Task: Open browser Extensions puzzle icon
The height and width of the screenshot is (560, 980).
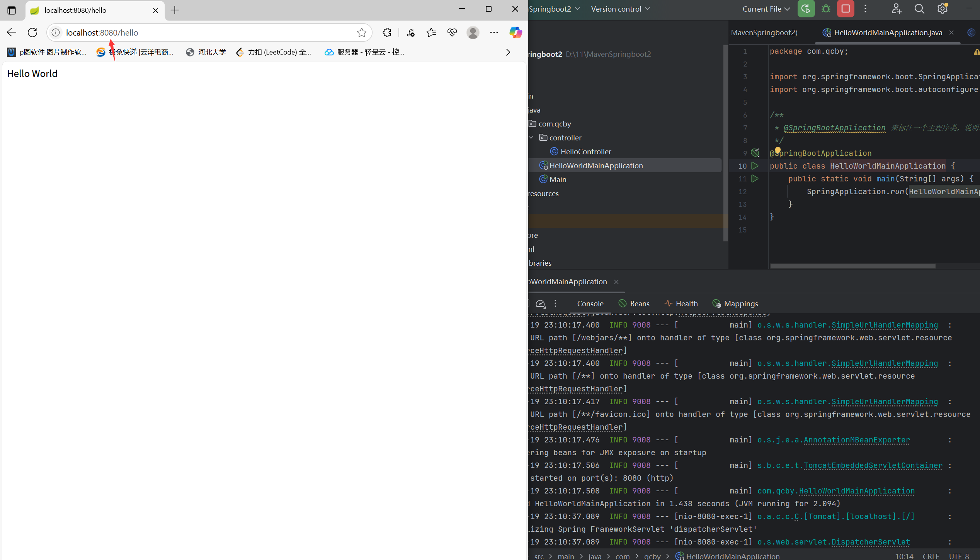Action: pos(387,32)
